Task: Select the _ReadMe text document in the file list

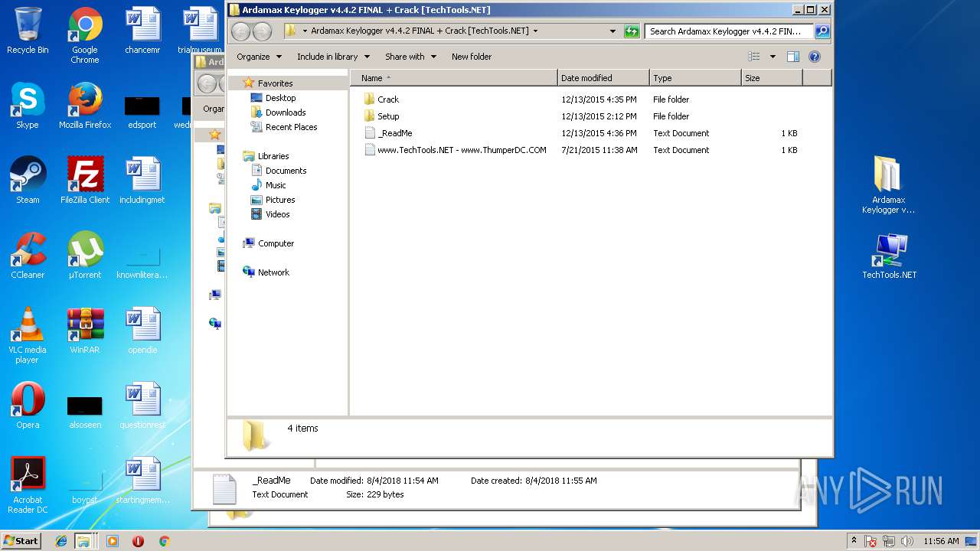Action: click(388, 133)
